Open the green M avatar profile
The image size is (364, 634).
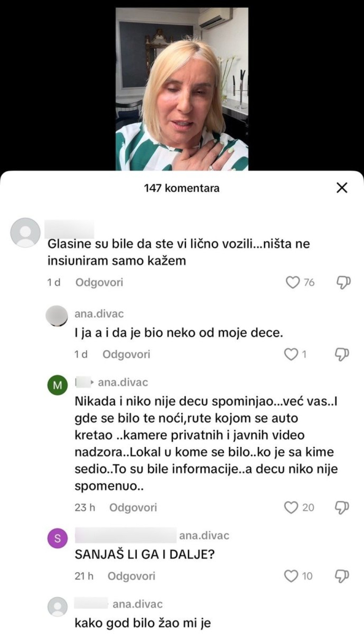(x=57, y=385)
